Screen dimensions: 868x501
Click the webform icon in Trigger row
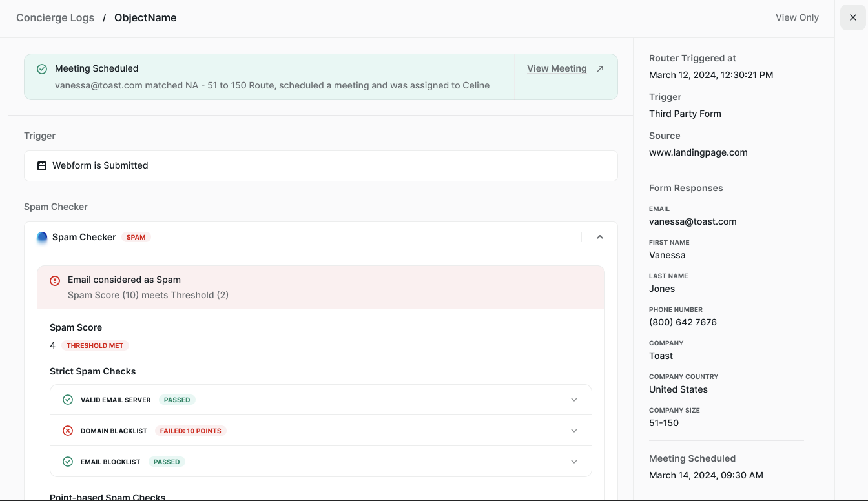(42, 166)
